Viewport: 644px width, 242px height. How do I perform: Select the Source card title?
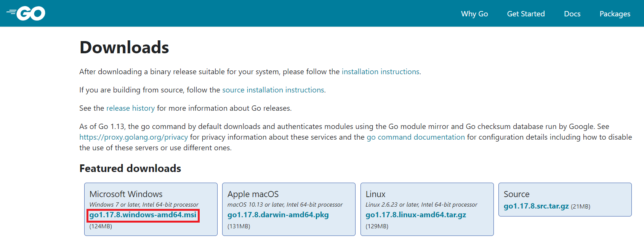coord(516,194)
